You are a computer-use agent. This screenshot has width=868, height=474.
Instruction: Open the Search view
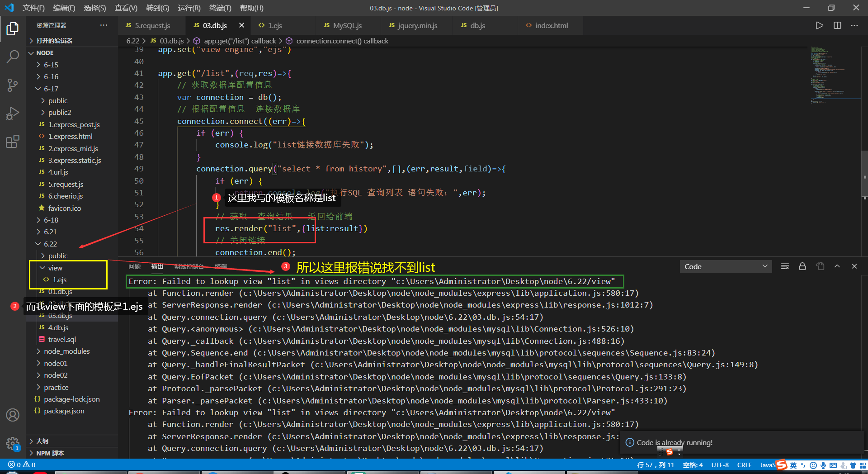(x=12, y=57)
